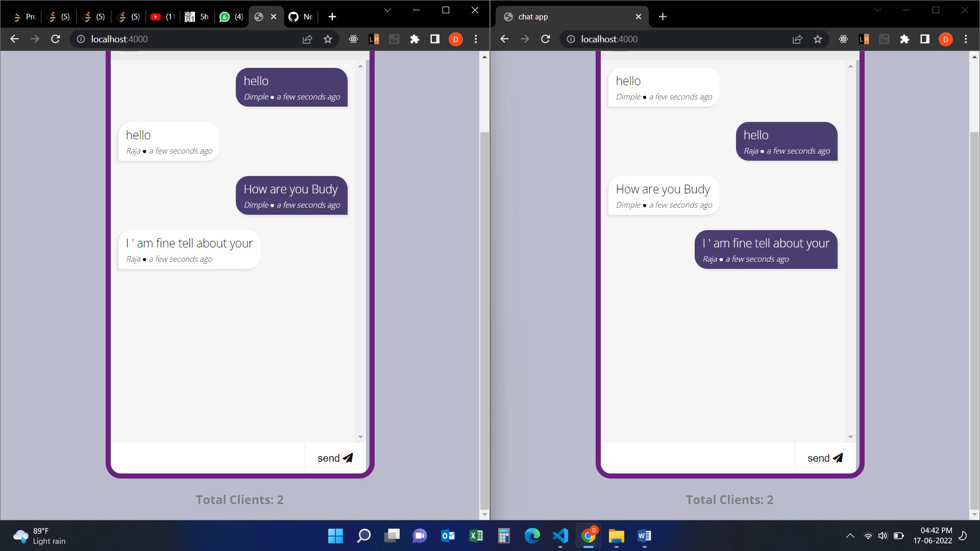The width and height of the screenshot is (980, 551).
Task: Open the Selenium IDE extension
Action: (394, 39)
